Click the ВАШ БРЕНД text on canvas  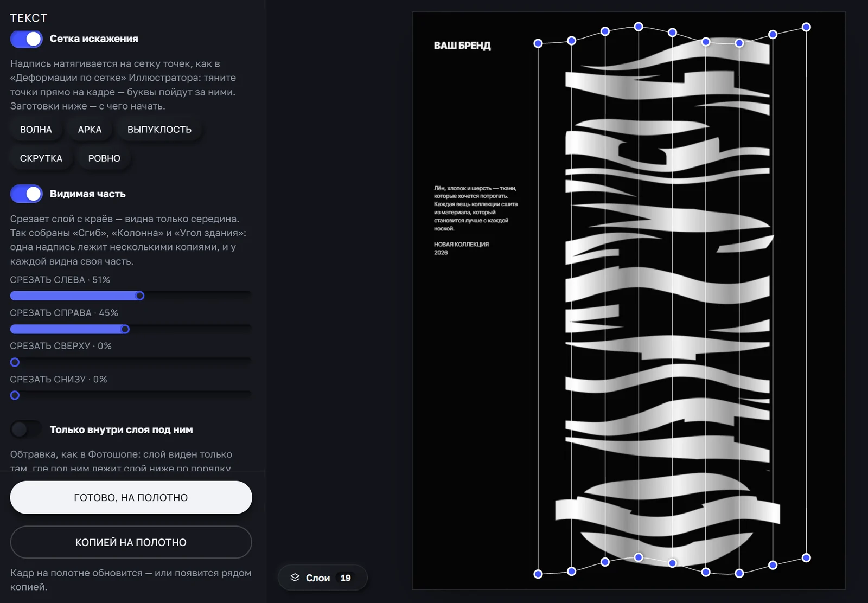pos(462,46)
